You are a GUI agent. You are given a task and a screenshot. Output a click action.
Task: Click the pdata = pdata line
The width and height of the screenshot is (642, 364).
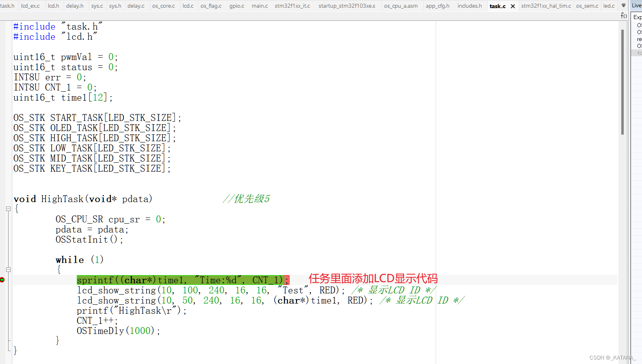click(x=92, y=229)
